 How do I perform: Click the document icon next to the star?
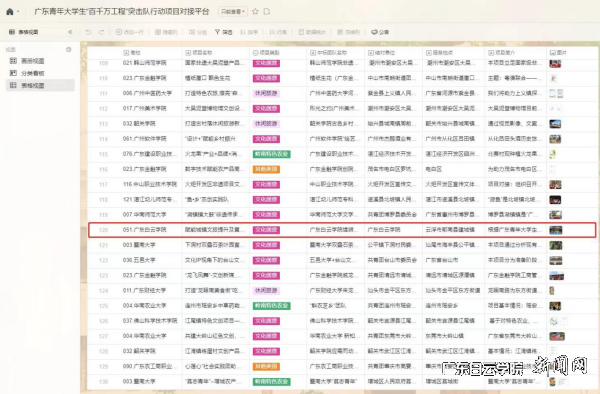coord(267,11)
